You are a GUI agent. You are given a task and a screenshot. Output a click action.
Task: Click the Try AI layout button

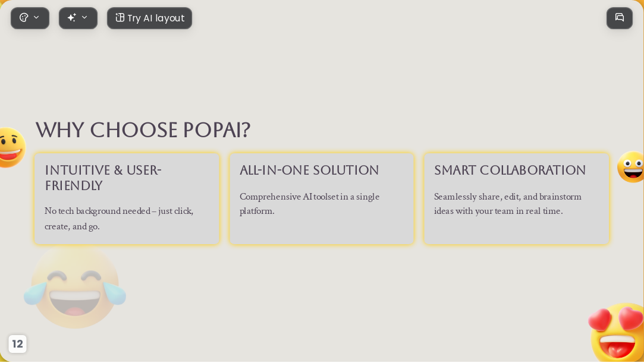(149, 18)
